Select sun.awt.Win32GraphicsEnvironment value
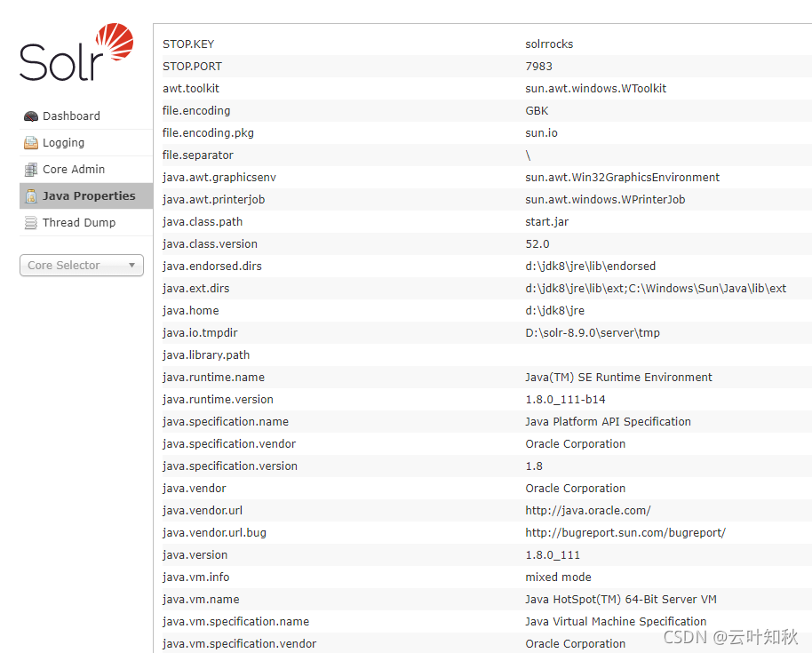Screen dimensions: 812x653 pyautogui.click(x=622, y=178)
